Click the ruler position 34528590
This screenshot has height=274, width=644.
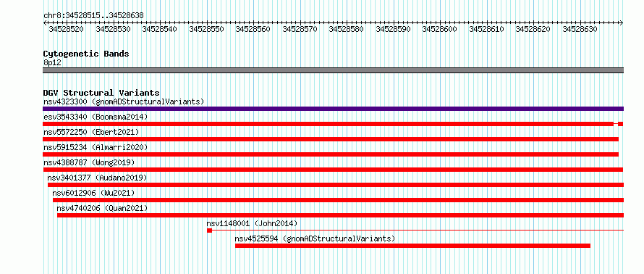394,29
